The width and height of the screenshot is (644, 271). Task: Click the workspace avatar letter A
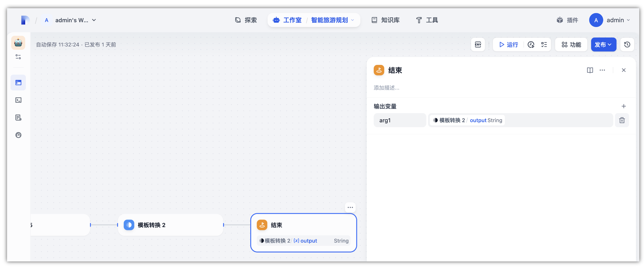[x=46, y=20]
